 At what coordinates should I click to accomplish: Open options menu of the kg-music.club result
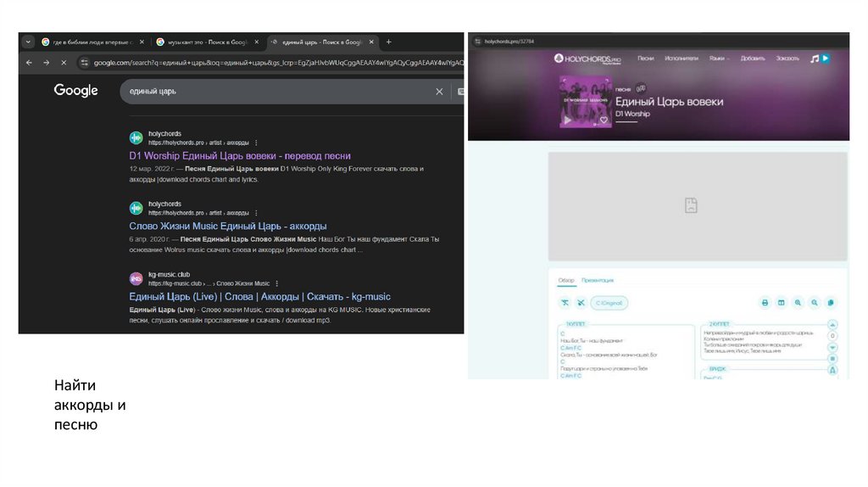point(277,283)
